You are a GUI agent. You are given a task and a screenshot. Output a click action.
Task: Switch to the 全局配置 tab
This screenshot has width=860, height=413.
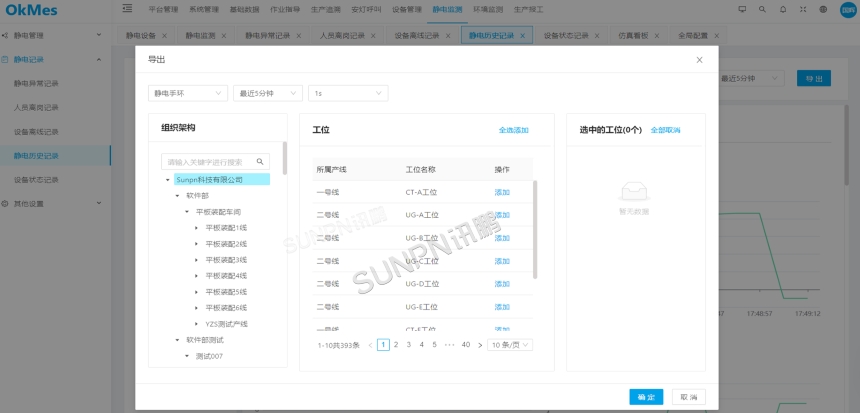point(693,36)
